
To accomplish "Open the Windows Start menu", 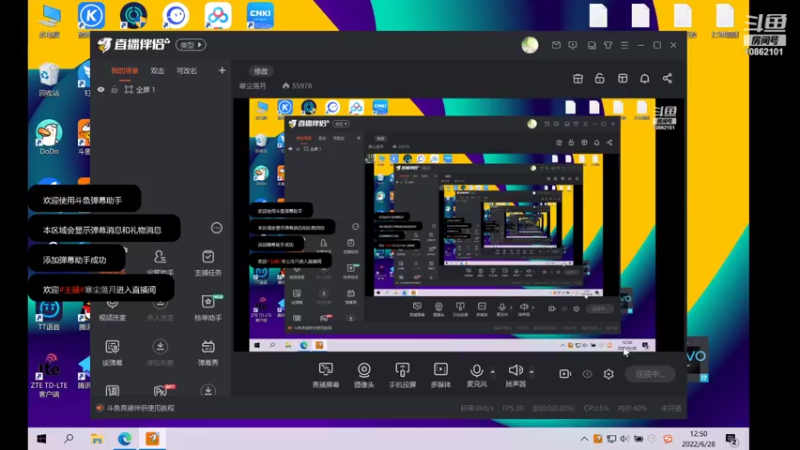I will click(x=41, y=439).
